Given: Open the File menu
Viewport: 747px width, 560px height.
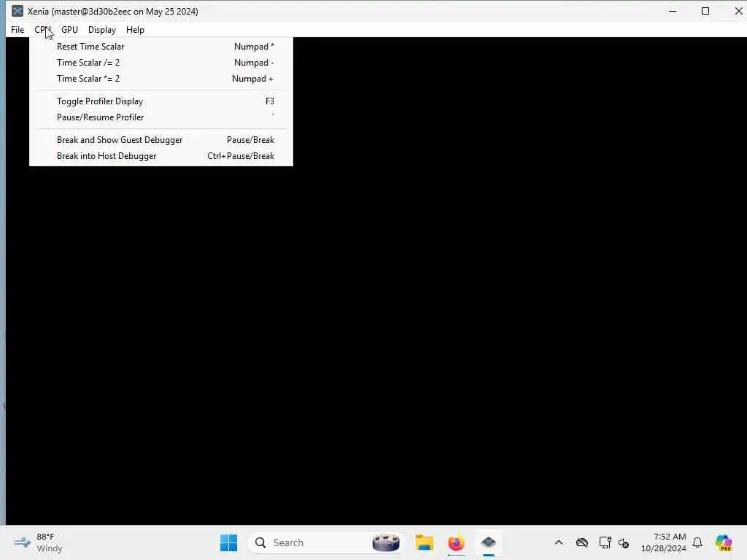Looking at the screenshot, I should 18,29.
